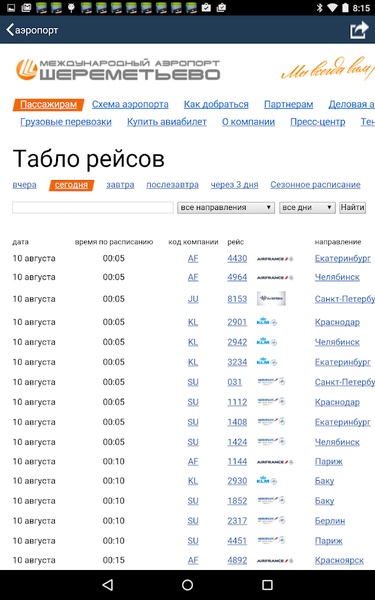Tap Android home navigation button

[x=188, y=584]
